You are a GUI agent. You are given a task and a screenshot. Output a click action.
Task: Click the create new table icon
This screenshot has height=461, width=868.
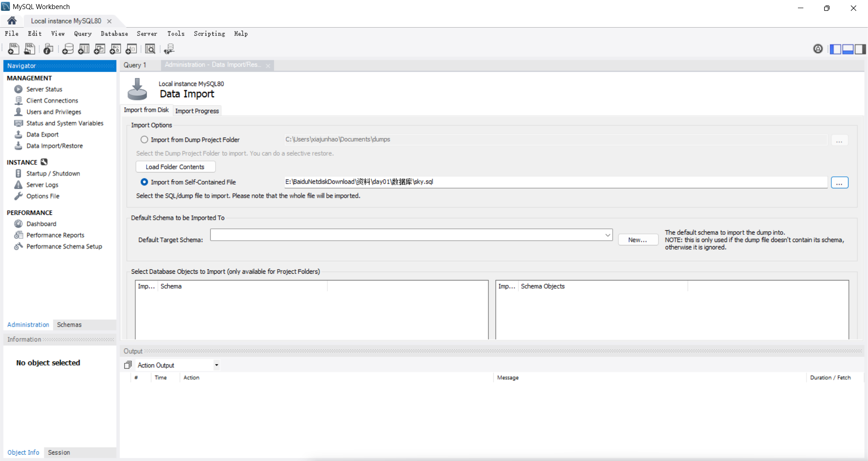(84, 49)
